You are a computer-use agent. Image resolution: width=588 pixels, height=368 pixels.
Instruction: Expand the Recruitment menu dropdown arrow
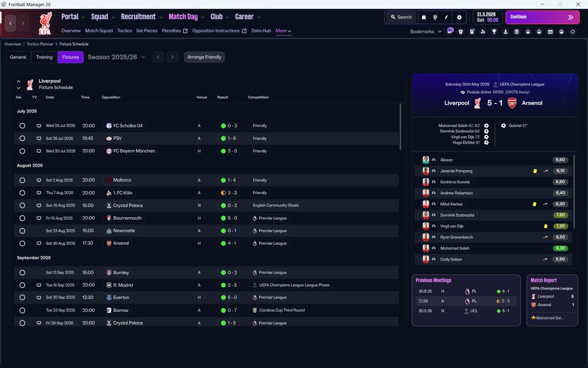point(161,17)
